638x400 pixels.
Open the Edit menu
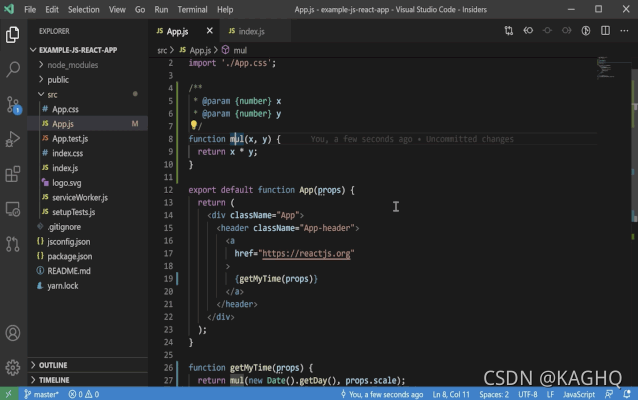52,9
